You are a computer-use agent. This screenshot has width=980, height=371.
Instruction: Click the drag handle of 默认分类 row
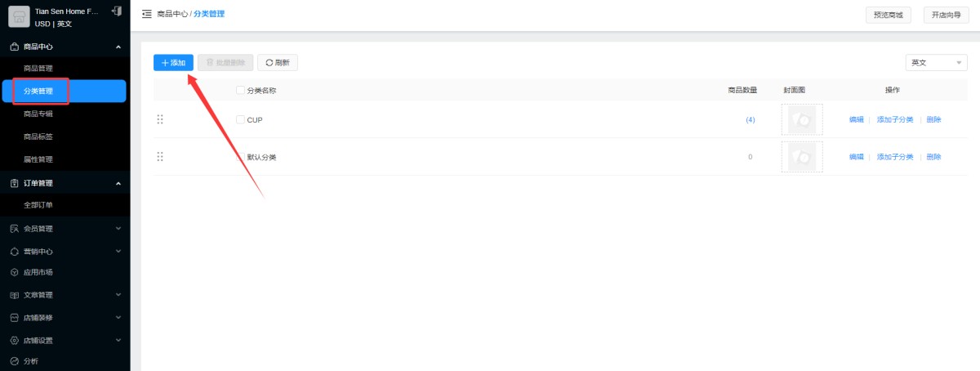(160, 156)
